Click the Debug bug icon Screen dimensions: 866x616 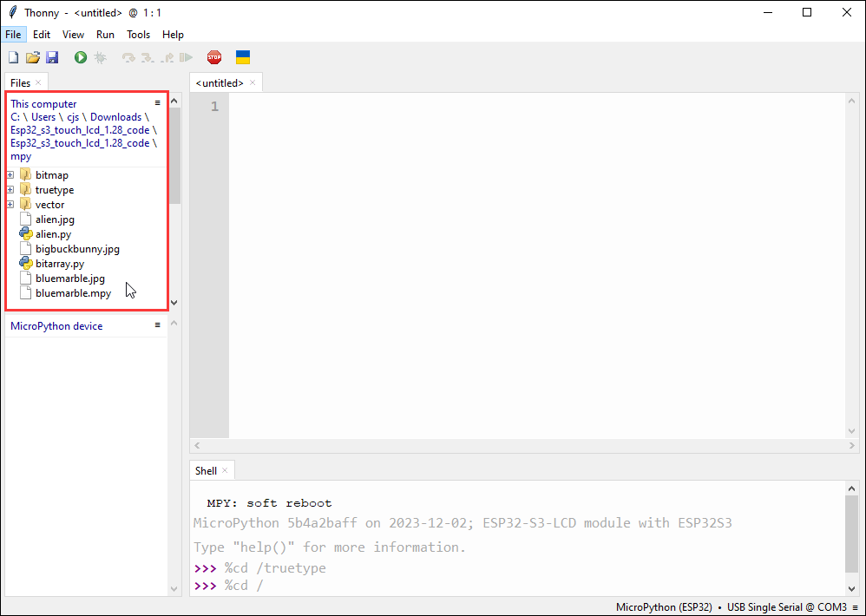click(x=101, y=57)
